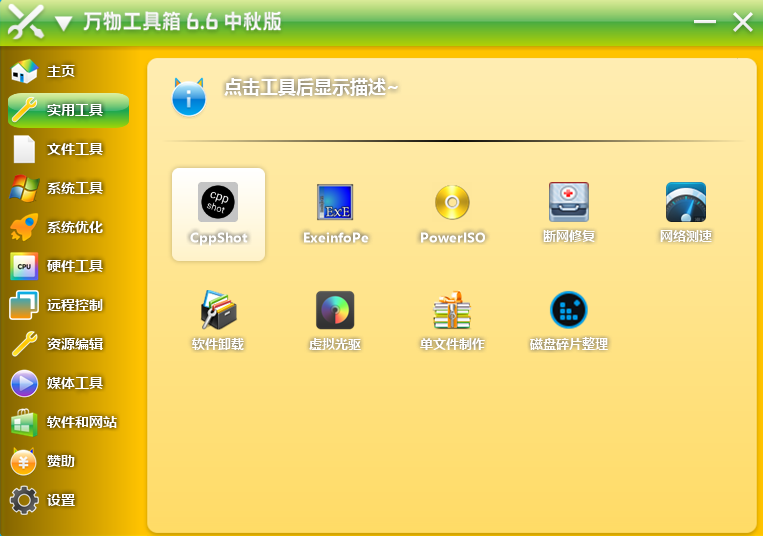Click the 点击工具后显示描述 description text
Image resolution: width=763 pixels, height=536 pixels.
click(310, 88)
